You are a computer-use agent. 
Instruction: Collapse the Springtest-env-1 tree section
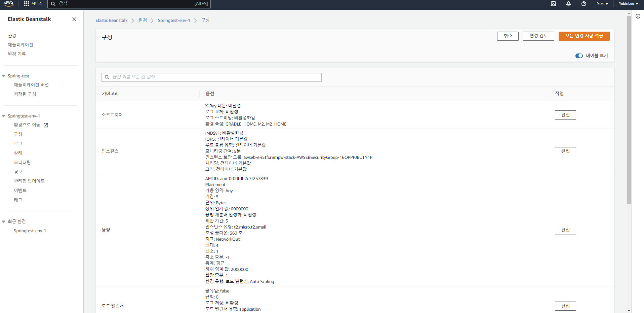coord(4,116)
